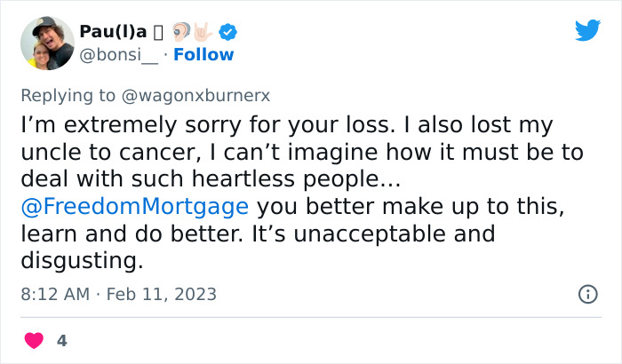Screen dimensions: 622x364
Task: Click the ear with hearing aid emoji
Action: point(180,32)
